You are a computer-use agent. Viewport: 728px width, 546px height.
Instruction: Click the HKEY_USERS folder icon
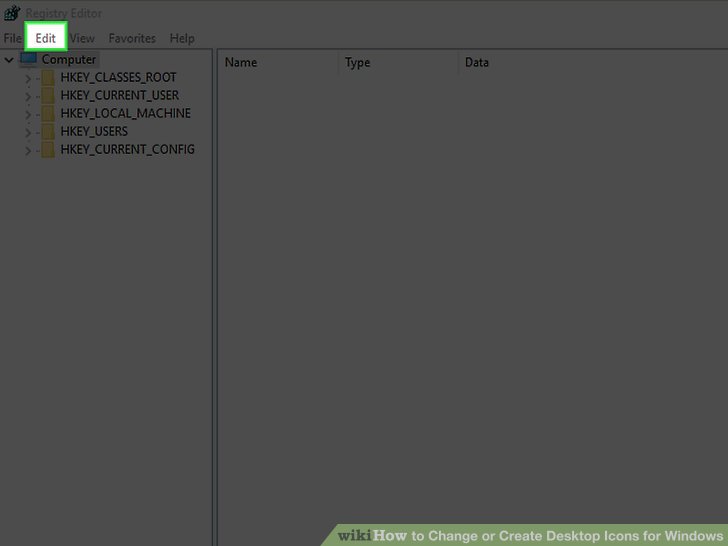[x=48, y=132]
